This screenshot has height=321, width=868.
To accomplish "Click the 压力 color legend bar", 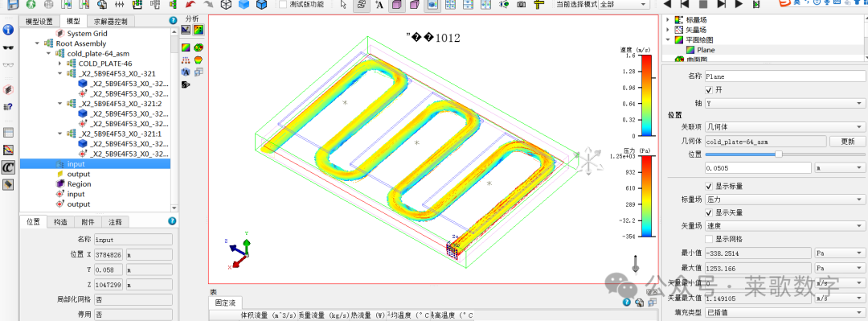I will [645, 197].
